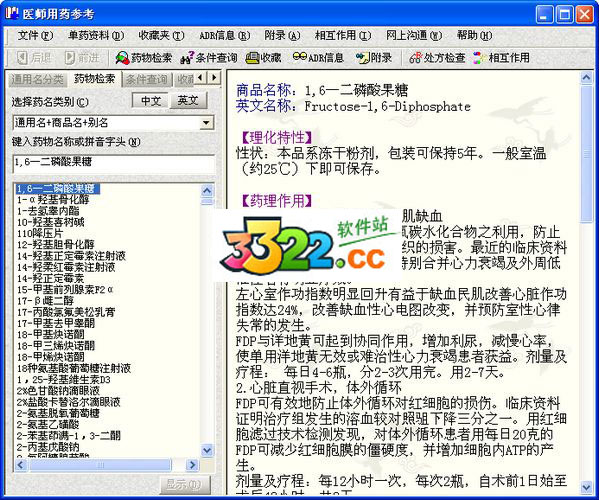The width and height of the screenshot is (599, 500).
Task: Expand drug name category dropdown
Action: 206,123
